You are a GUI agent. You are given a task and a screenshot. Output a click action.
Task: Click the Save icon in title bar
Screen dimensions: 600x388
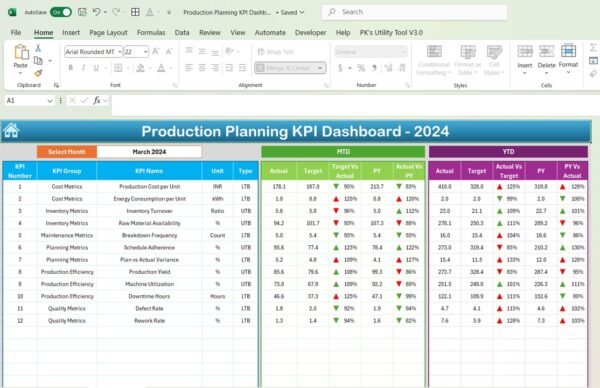[82, 12]
